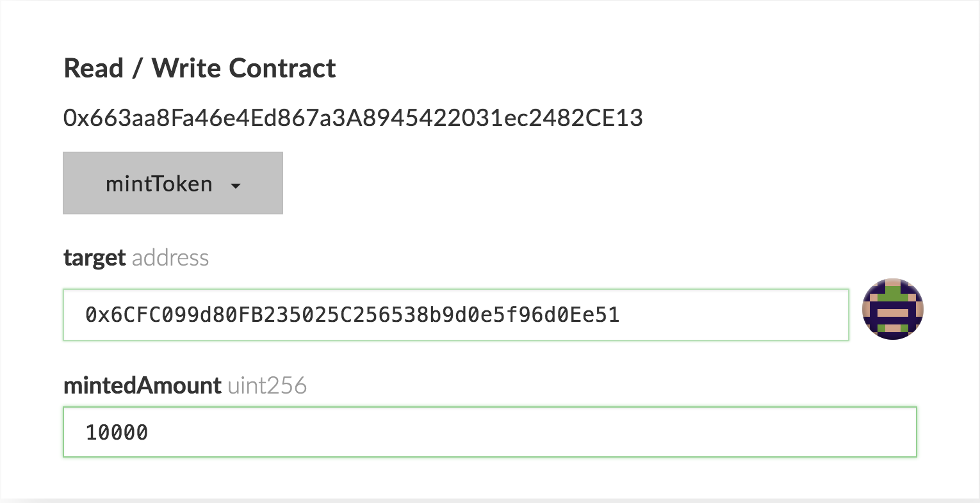Open the mintToken function dropdown
Screen dimensions: 980x503
coord(172,184)
